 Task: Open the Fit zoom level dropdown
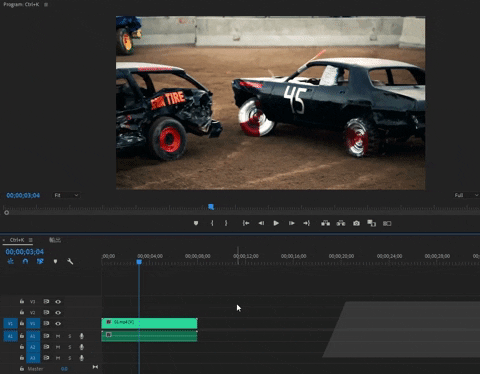(66, 195)
